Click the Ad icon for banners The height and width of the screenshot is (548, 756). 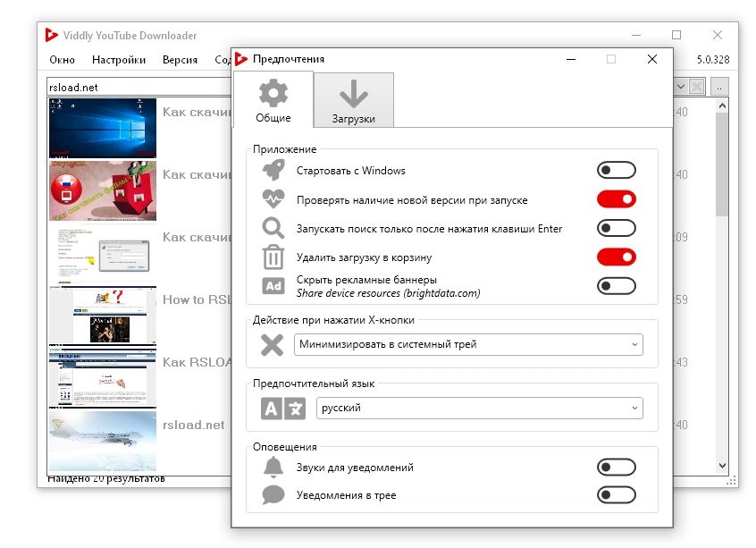(273, 286)
